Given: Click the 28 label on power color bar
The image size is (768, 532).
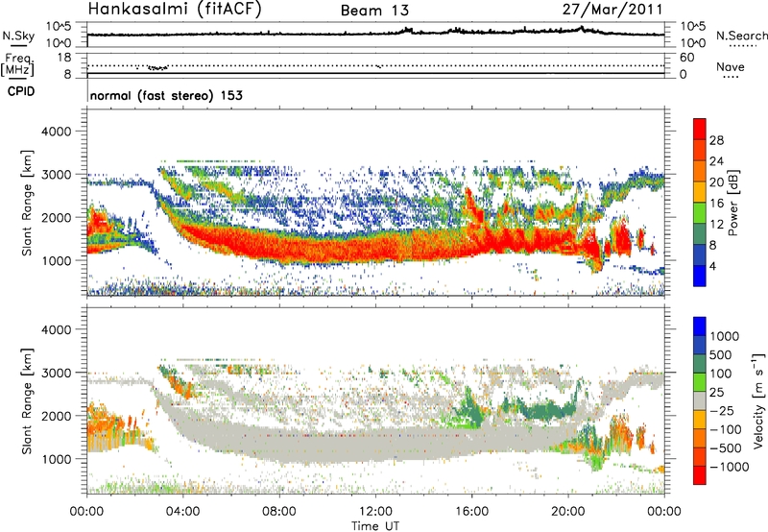Looking at the screenshot, I should [x=716, y=140].
